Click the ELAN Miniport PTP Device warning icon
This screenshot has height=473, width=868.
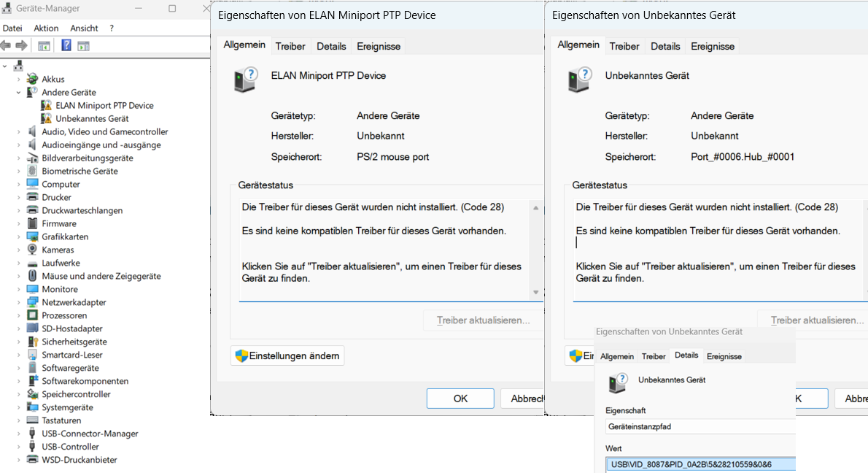tap(47, 105)
